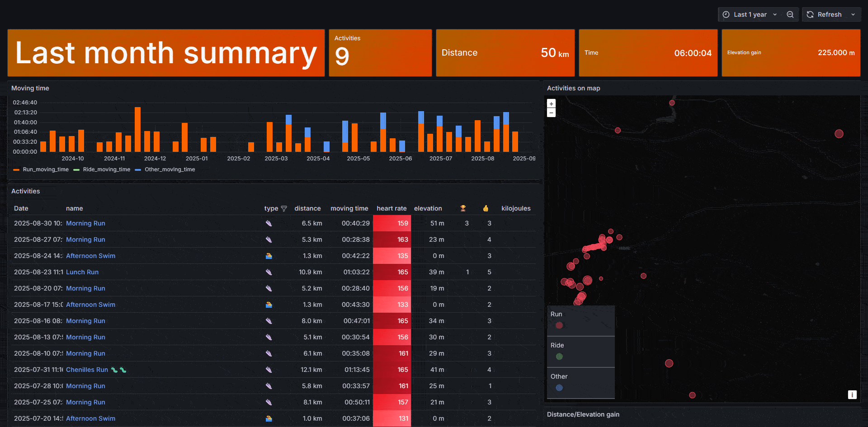Image resolution: width=868 pixels, height=427 pixels.
Task: Click the run shoe icon for 2025-08-10 row
Action: tap(269, 353)
